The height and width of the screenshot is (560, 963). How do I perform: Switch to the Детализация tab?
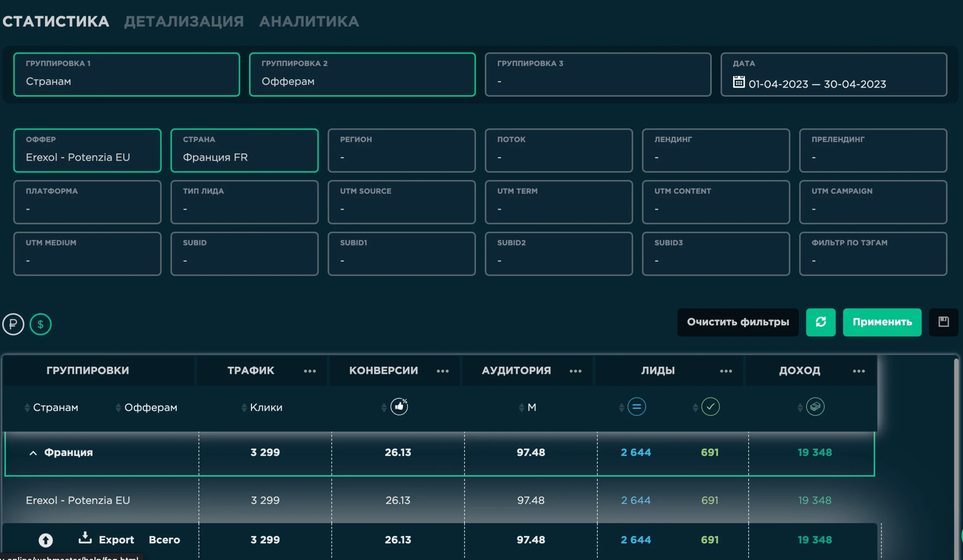(184, 21)
